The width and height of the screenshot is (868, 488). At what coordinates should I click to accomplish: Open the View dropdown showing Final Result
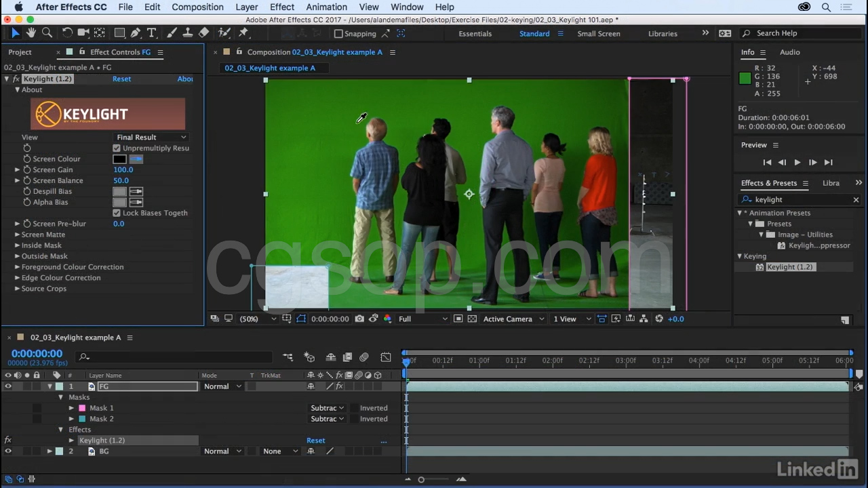pos(151,137)
